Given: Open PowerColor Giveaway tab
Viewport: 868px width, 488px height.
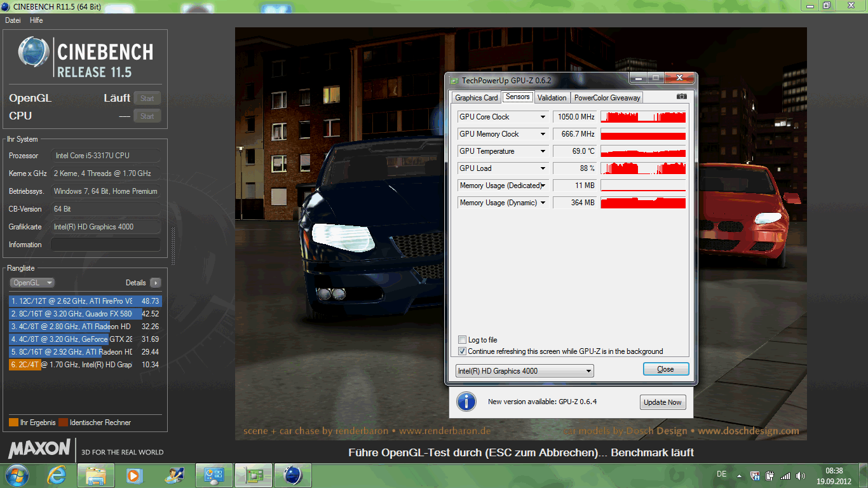Looking at the screenshot, I should [x=607, y=98].
